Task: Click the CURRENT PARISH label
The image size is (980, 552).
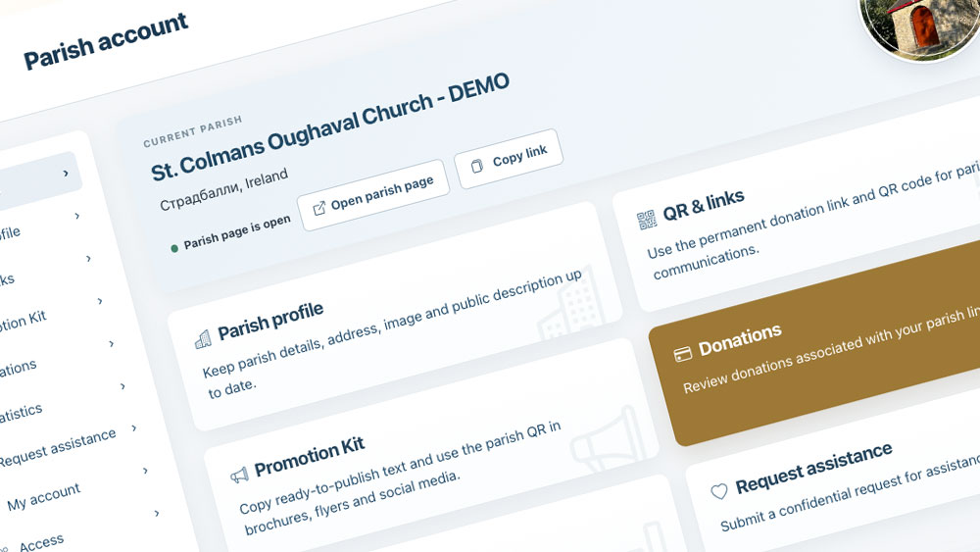Action: coord(192,131)
